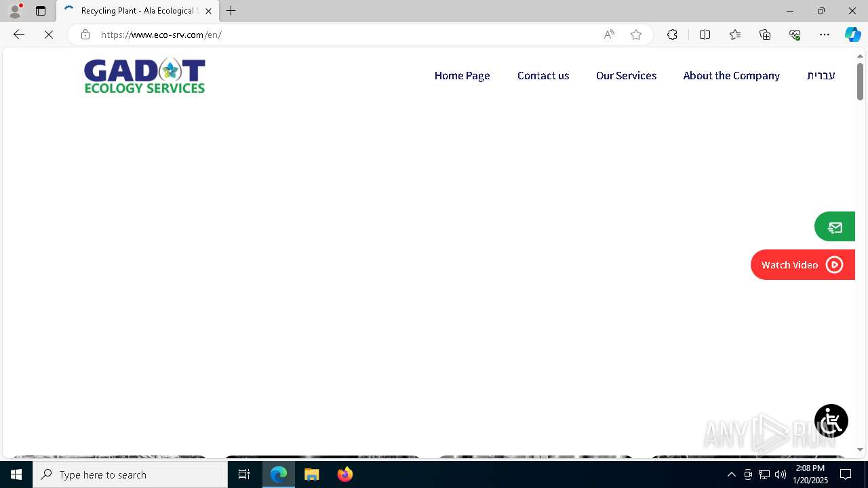
Task: Enable Read aloud in address bar
Action: tap(609, 35)
